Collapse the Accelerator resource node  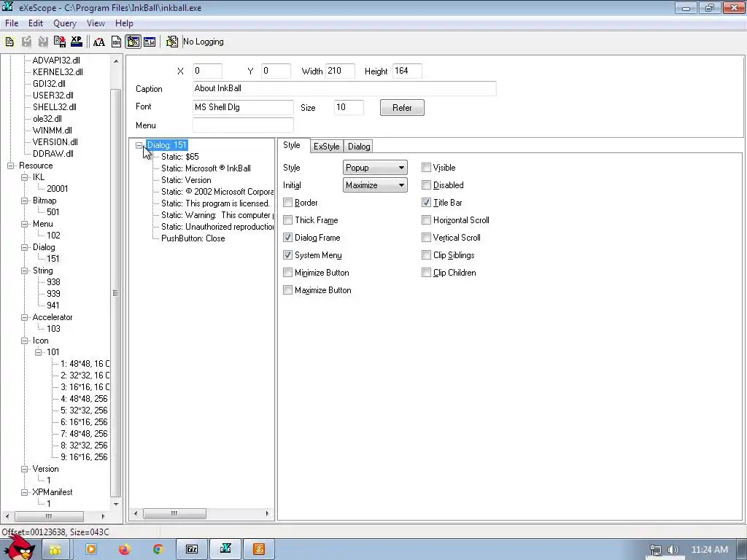click(x=24, y=318)
